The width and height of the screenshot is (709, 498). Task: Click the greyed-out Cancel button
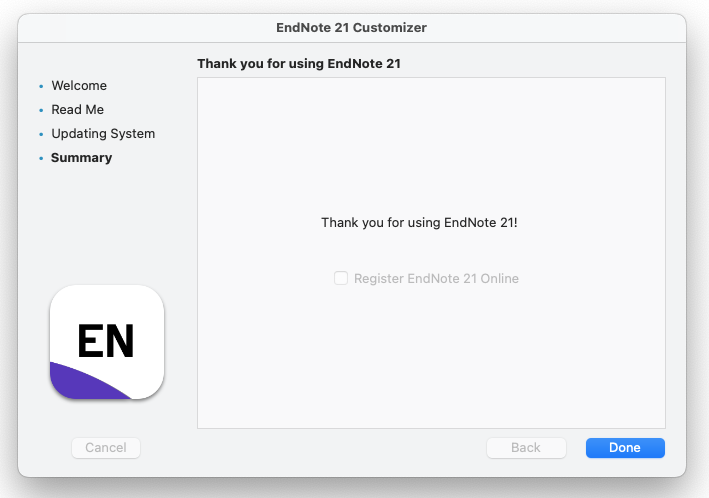pos(106,448)
